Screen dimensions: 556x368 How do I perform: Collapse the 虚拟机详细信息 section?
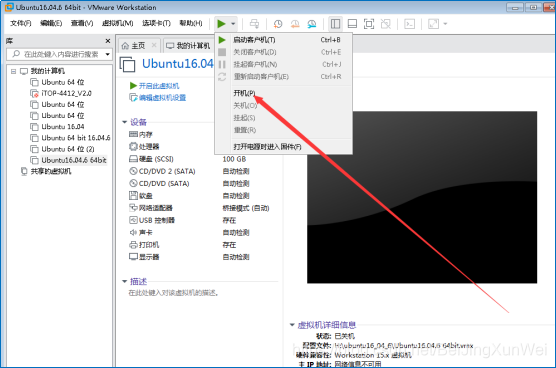click(x=292, y=325)
